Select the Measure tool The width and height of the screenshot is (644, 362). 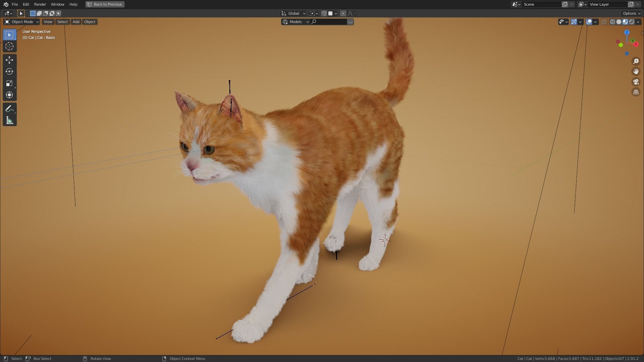9,120
